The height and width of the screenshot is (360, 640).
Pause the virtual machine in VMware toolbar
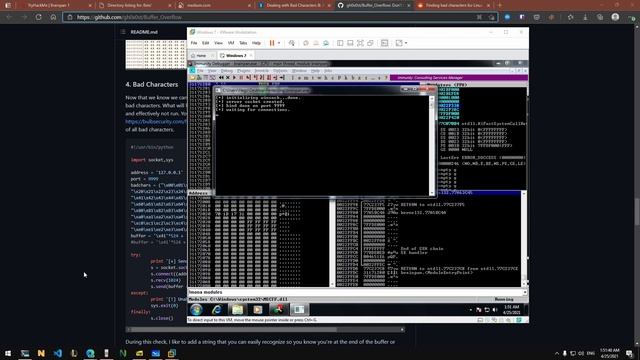pos(272,43)
